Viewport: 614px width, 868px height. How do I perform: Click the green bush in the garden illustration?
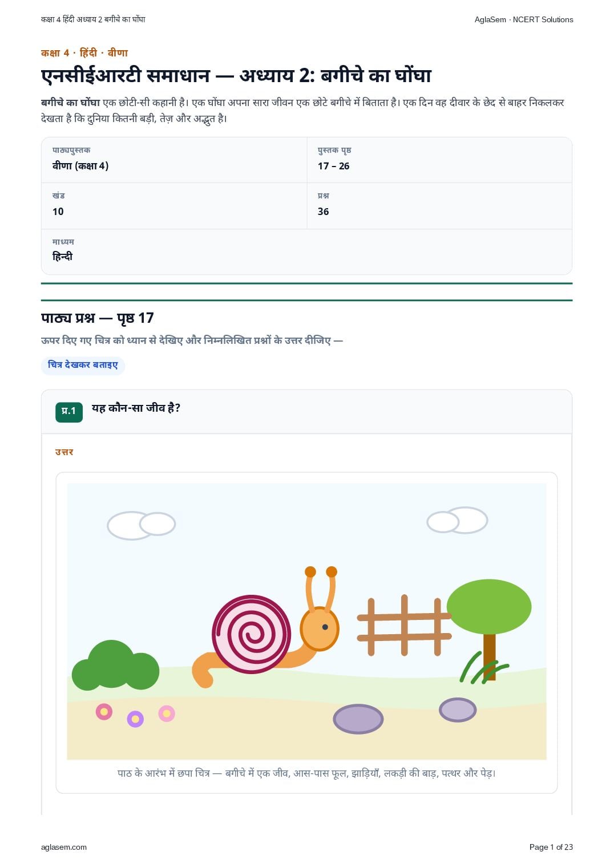click(x=115, y=666)
